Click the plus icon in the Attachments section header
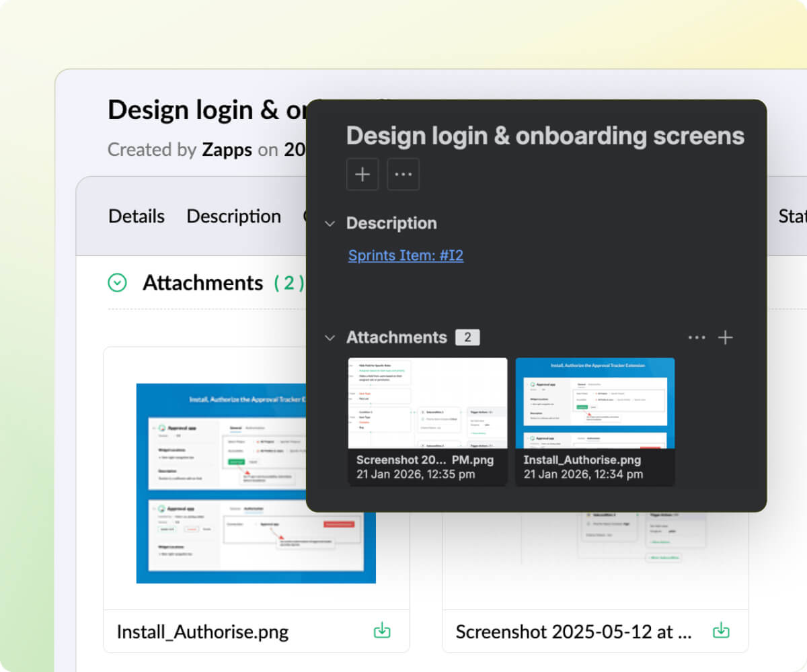 pos(726,337)
